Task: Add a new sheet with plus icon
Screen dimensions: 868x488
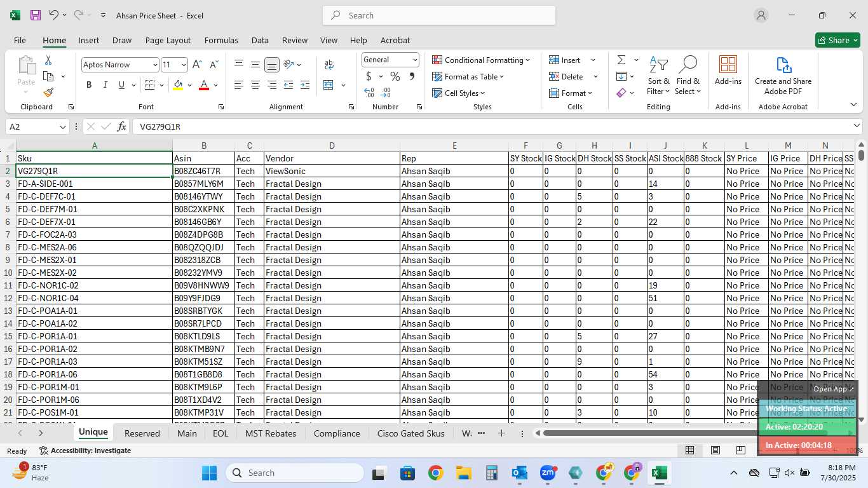Action: [501, 433]
